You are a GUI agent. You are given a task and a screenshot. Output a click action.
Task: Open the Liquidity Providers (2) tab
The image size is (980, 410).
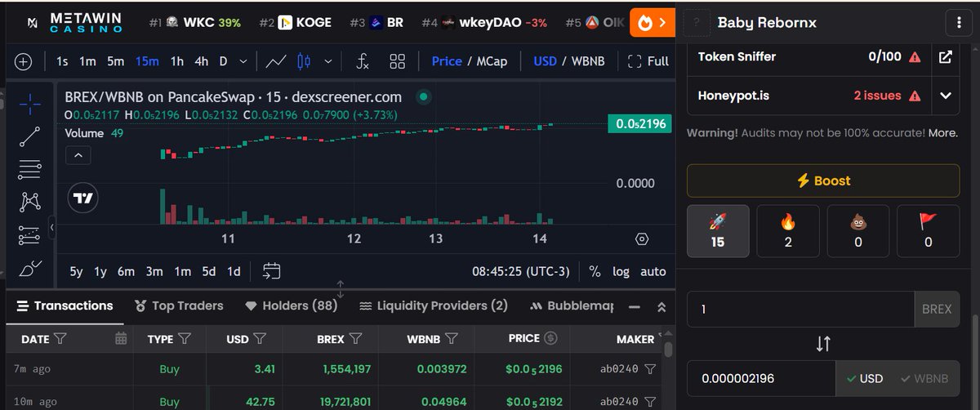tap(434, 305)
